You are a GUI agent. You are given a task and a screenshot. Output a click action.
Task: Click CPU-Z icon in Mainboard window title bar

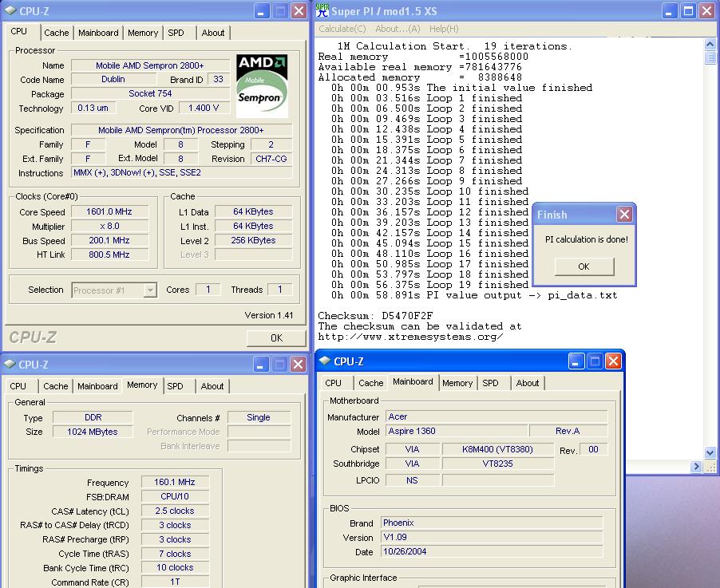pyautogui.click(x=325, y=361)
